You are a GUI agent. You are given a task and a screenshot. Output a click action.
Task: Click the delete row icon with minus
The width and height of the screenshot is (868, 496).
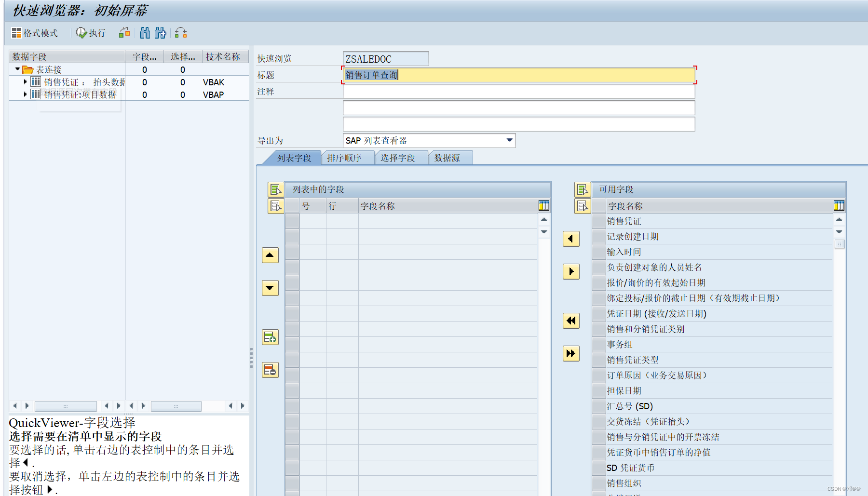pos(270,370)
